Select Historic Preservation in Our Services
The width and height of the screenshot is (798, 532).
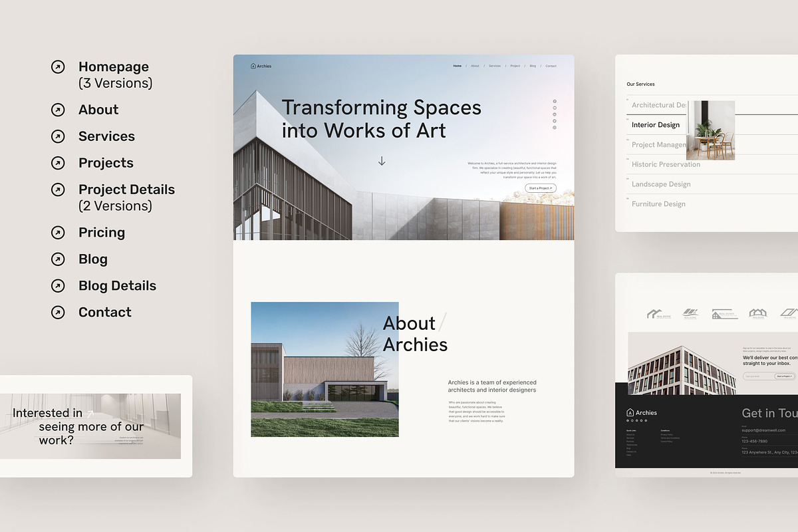click(666, 164)
